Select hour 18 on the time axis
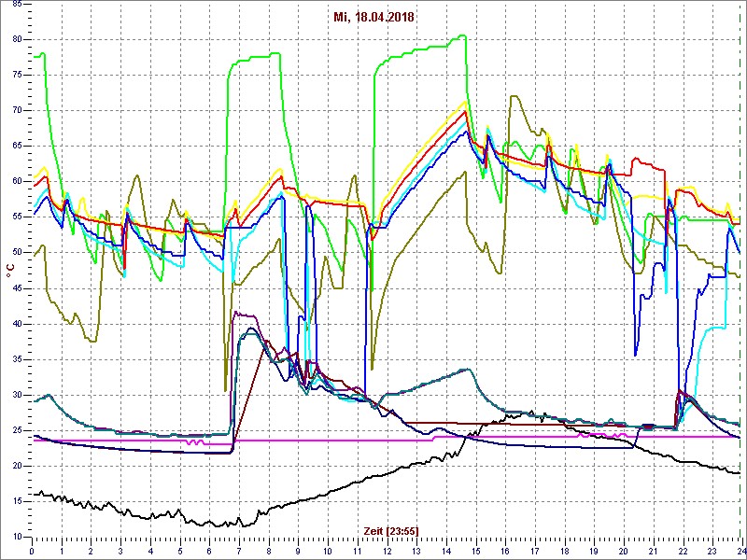 565,552
